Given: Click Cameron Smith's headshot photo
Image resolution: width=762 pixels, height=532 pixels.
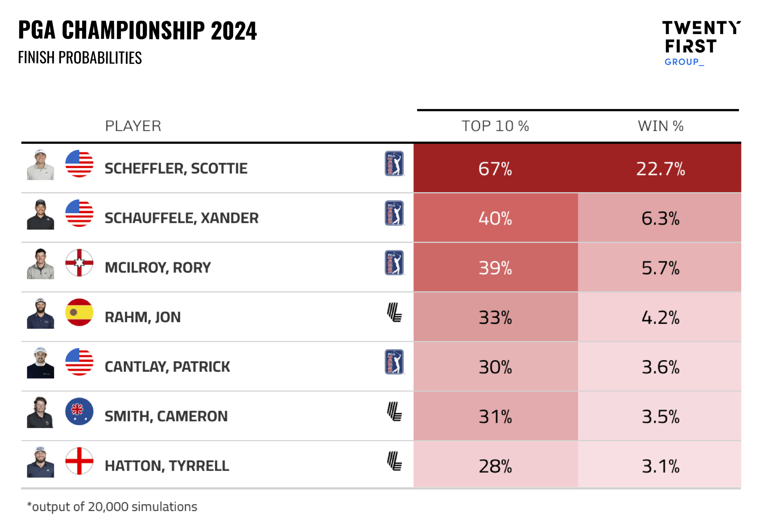Looking at the screenshot, I should tap(40, 412).
